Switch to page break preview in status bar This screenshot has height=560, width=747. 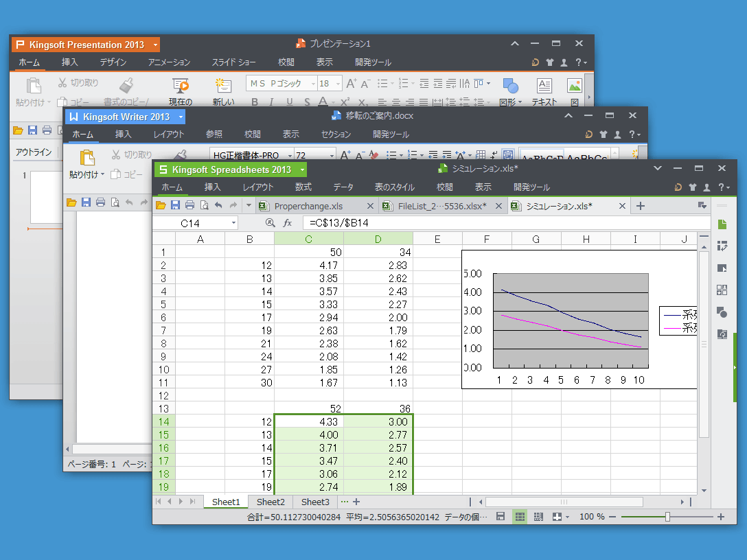[x=538, y=517]
